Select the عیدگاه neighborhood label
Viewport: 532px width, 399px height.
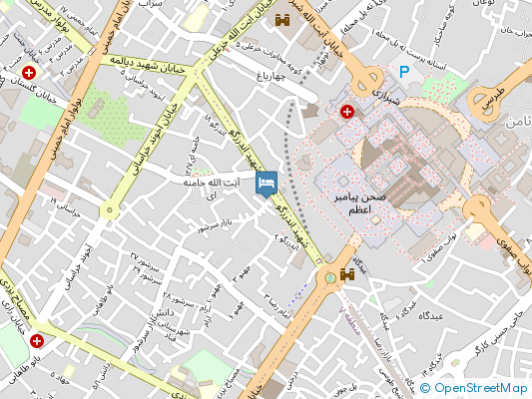[x=430, y=316]
